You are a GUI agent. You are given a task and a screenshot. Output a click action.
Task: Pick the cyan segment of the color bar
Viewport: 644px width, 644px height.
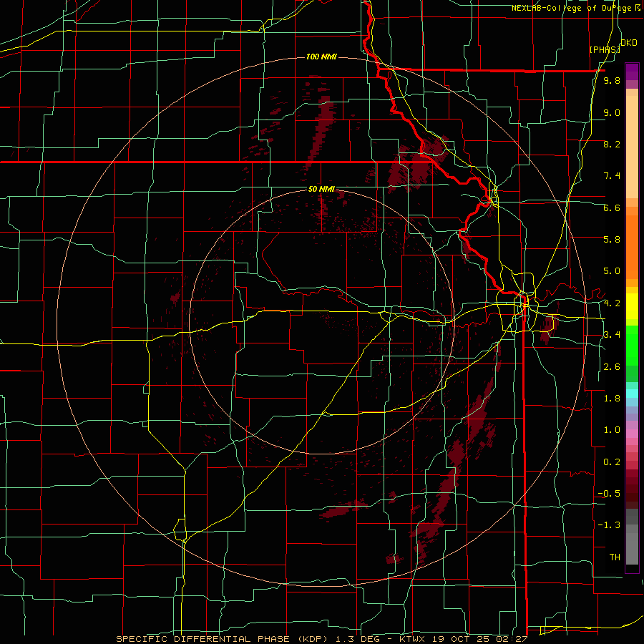tap(632, 394)
